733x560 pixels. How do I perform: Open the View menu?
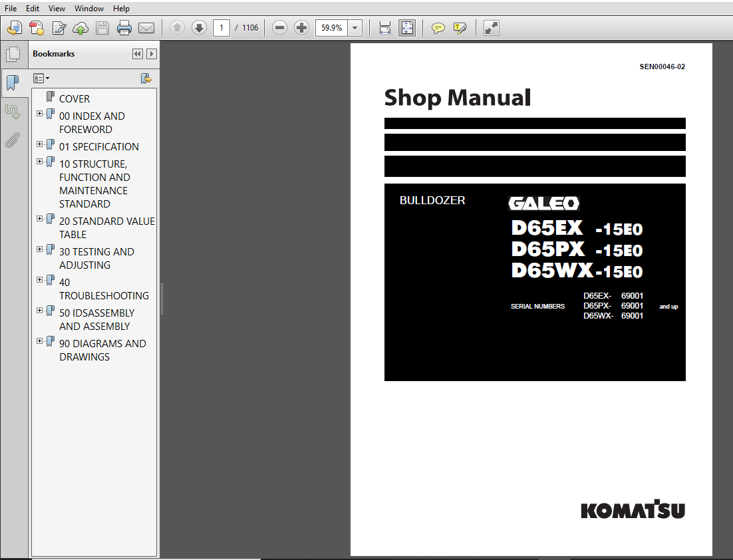point(57,9)
